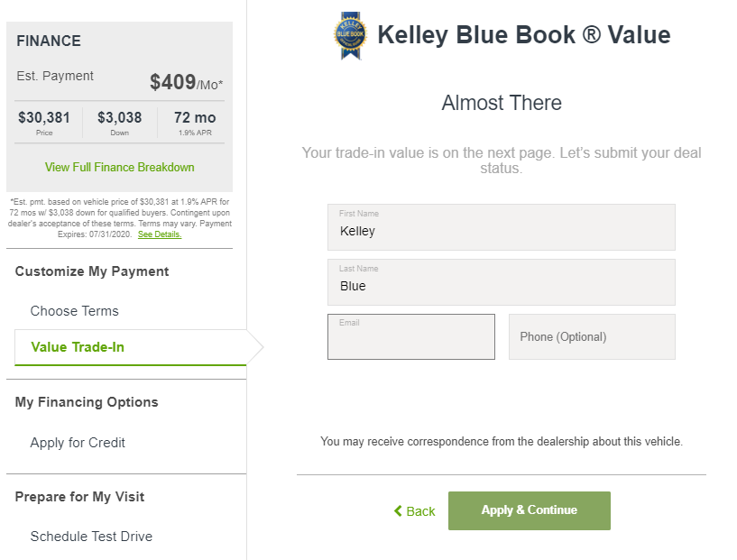This screenshot has height=560, width=737.
Task: Open View Full Finance Breakdown link
Action: click(119, 167)
